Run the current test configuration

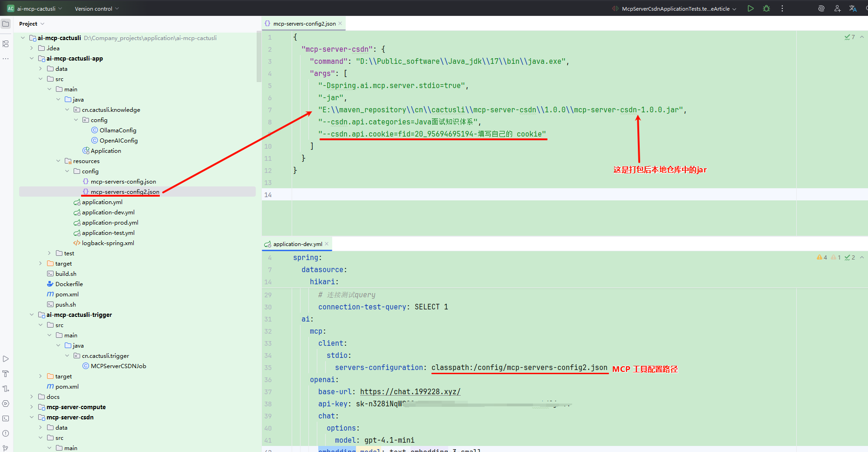pos(750,8)
